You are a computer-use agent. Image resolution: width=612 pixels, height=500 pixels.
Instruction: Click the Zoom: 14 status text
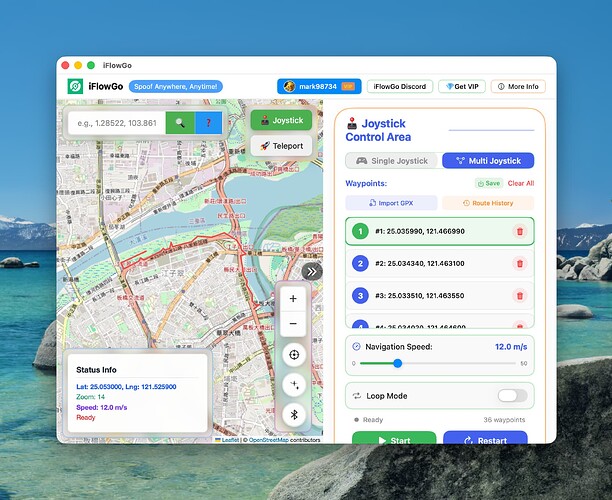click(x=91, y=397)
